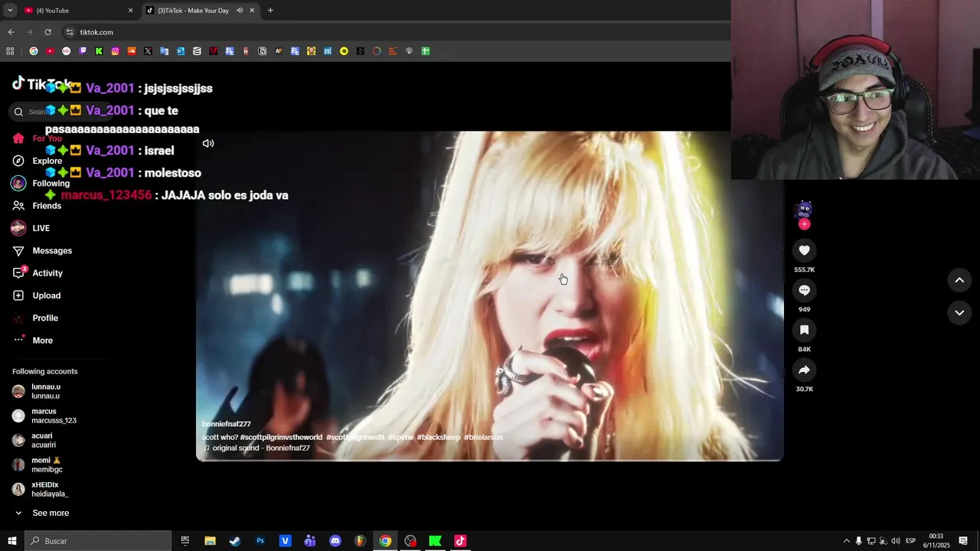Open the Google bookmark

point(34,51)
